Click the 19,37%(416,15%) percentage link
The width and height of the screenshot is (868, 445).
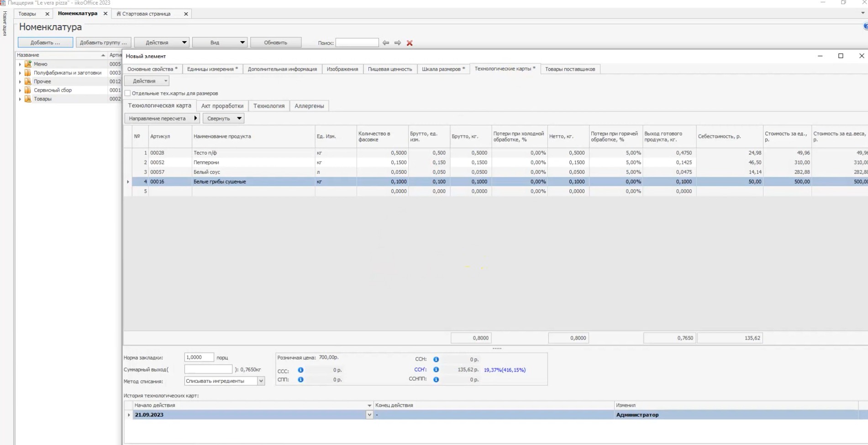pos(505,370)
